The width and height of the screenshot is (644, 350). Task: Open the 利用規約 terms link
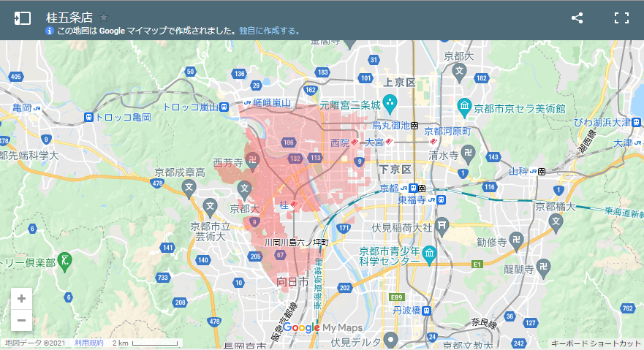(x=89, y=343)
